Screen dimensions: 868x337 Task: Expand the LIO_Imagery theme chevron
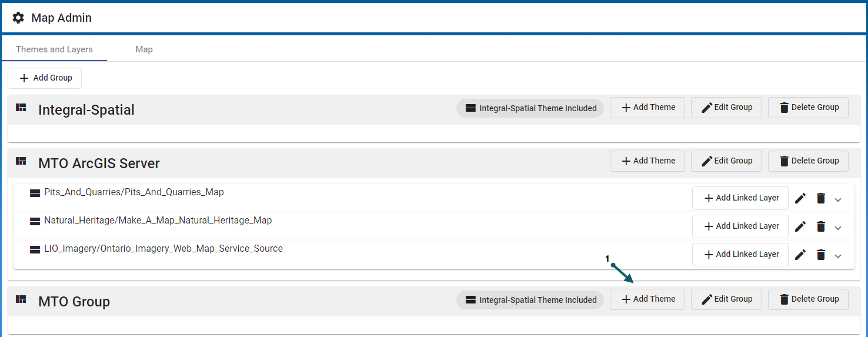coord(838,256)
